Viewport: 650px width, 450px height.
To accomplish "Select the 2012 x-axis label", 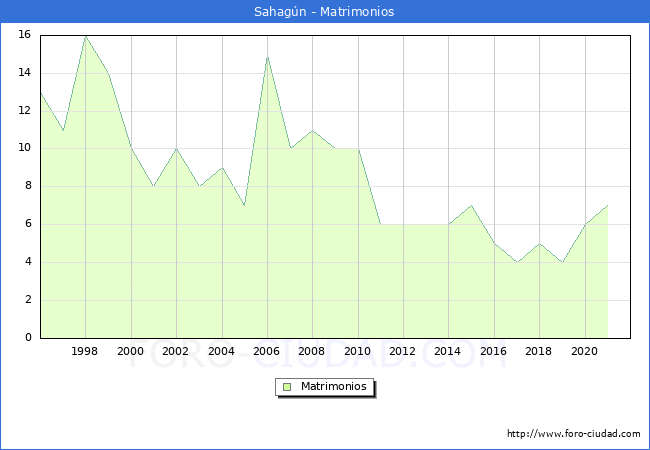I will [x=403, y=351].
